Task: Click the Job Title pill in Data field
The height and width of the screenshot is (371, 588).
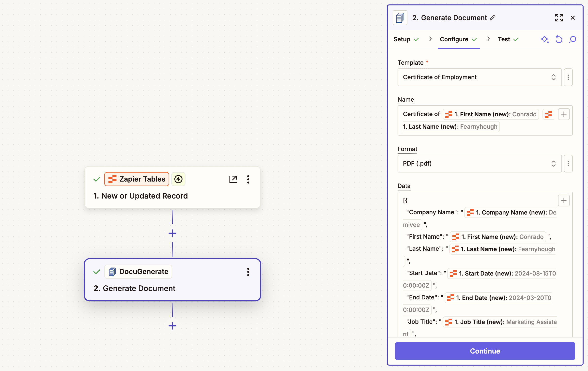Action: [500, 322]
